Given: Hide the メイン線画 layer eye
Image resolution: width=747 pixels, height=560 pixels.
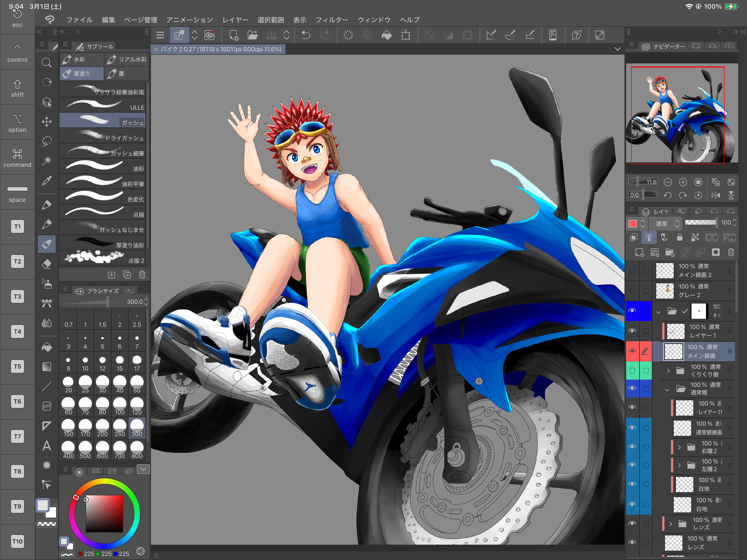Looking at the screenshot, I should pyautogui.click(x=632, y=351).
